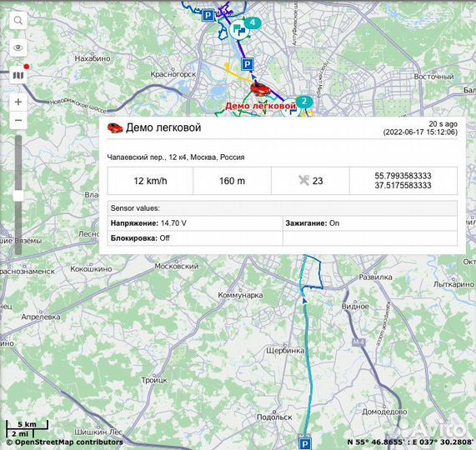The height and width of the screenshot is (450, 476).
Task: Click the address Чапаевский пер., 12 к4
Action: (176, 157)
